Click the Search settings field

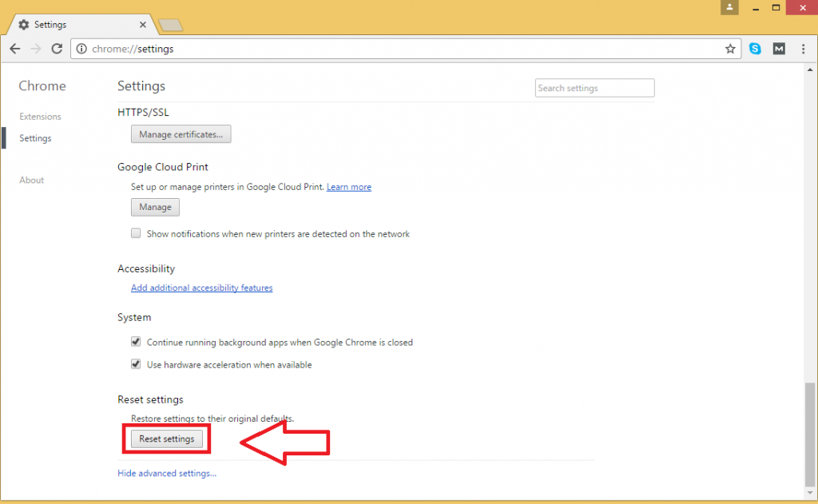coord(594,88)
